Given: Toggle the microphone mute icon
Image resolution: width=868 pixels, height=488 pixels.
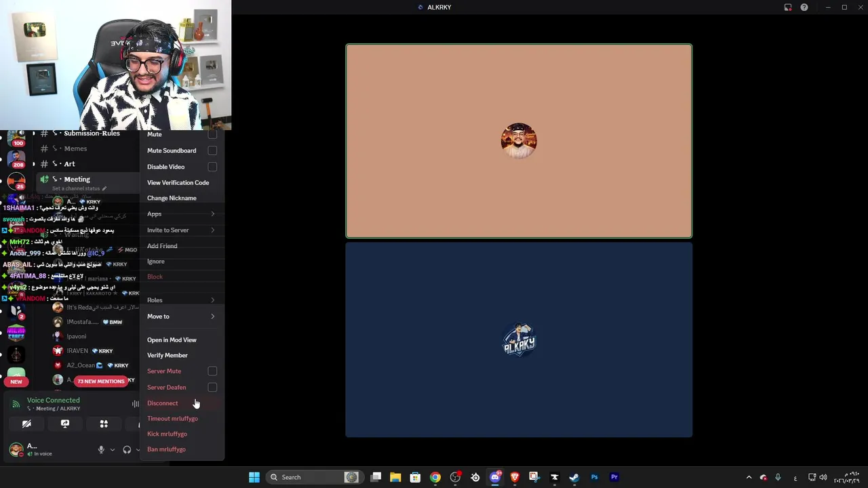Looking at the screenshot, I should pos(101,449).
